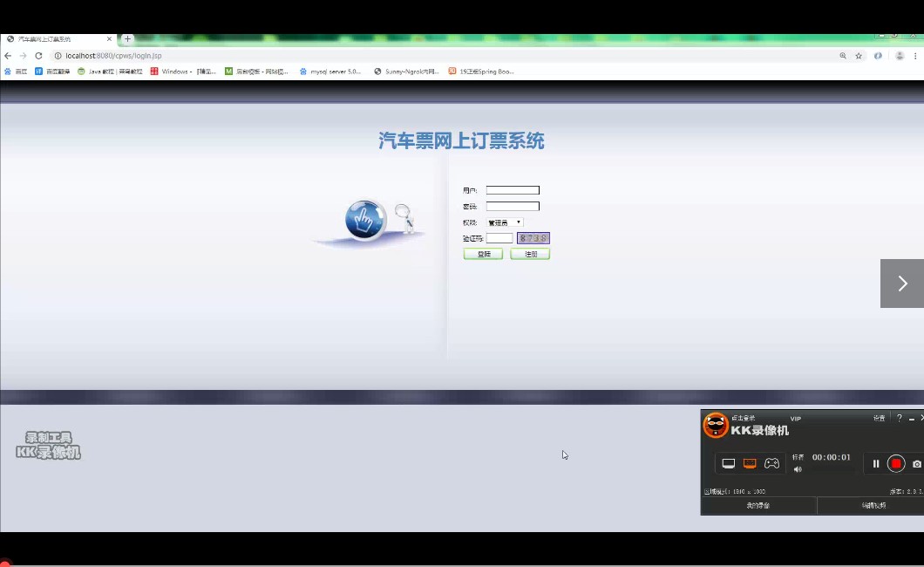The width and height of the screenshot is (924, 567).
Task: Minimize the KK recorder window
Action: [912, 419]
